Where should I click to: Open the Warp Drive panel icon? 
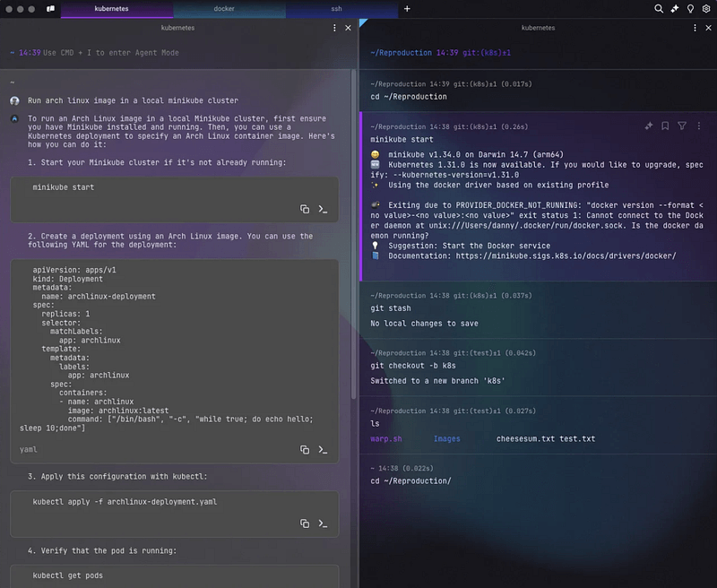[50, 8]
